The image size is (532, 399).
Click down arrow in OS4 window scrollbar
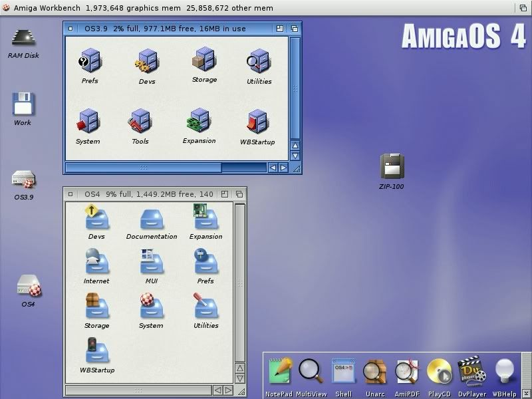click(x=240, y=378)
